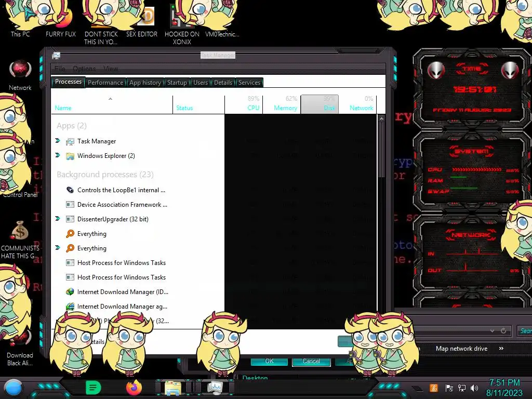
Task: Click the Apps (2) group heading
Action: pyautogui.click(x=72, y=126)
